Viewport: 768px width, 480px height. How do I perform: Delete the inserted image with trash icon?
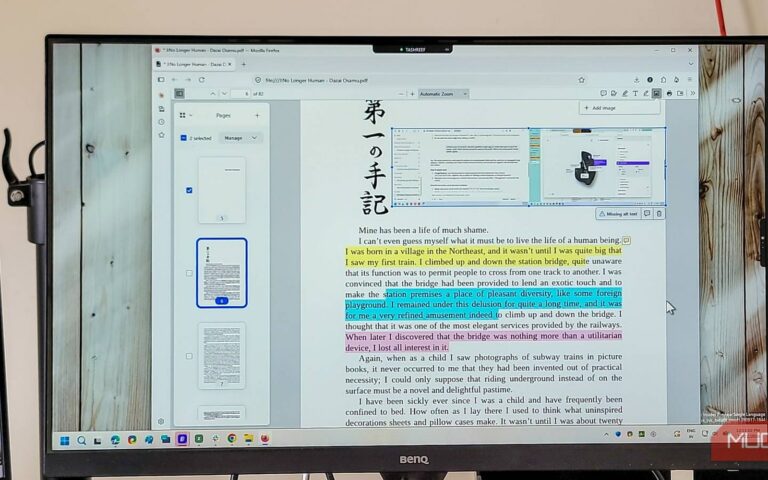click(x=659, y=214)
